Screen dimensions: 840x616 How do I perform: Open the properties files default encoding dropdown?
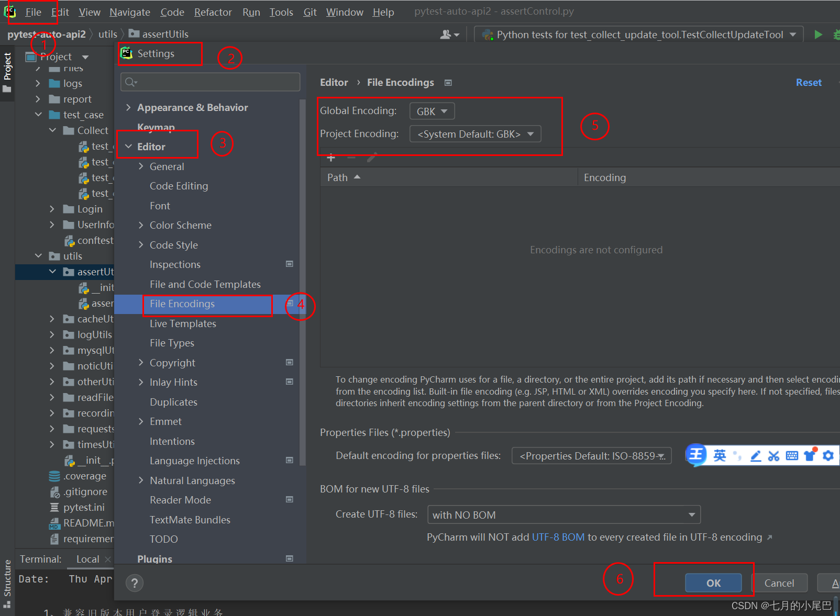(592, 456)
